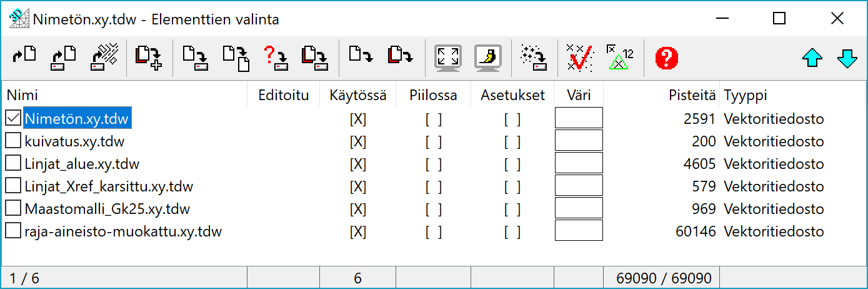Tick the Maastomalli_Gk25.xy.tdw checkbox
The height and width of the screenshot is (289, 868).
(x=13, y=208)
